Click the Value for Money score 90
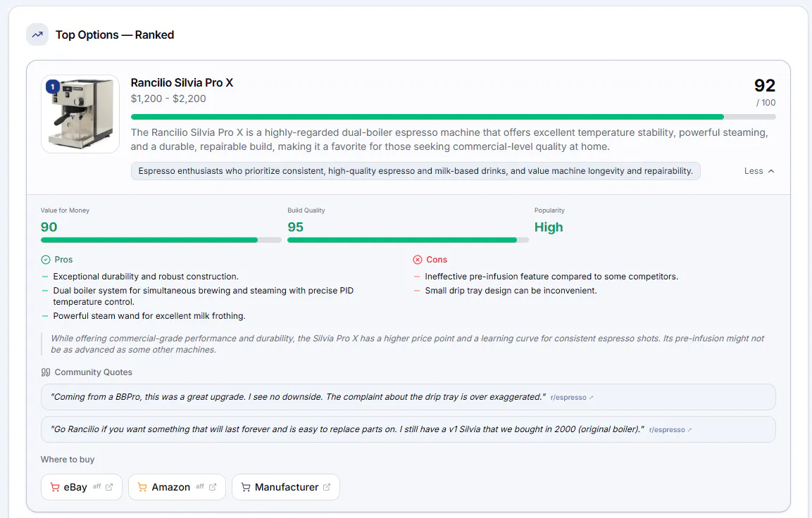Image resolution: width=812 pixels, height=518 pixels. click(x=49, y=227)
